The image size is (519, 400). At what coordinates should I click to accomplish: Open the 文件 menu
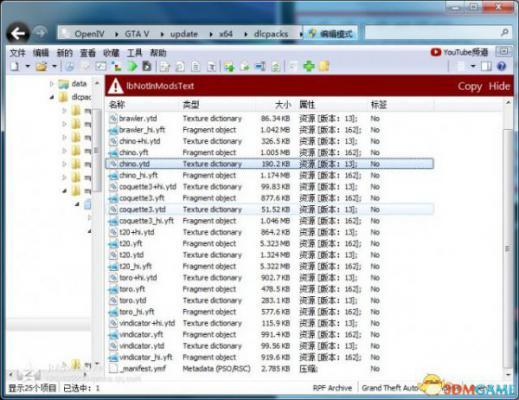(x=17, y=53)
